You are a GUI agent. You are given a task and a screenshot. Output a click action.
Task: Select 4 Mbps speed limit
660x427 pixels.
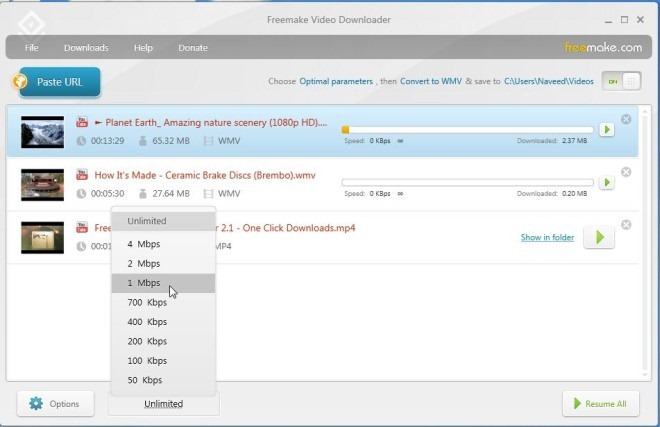tap(164, 244)
